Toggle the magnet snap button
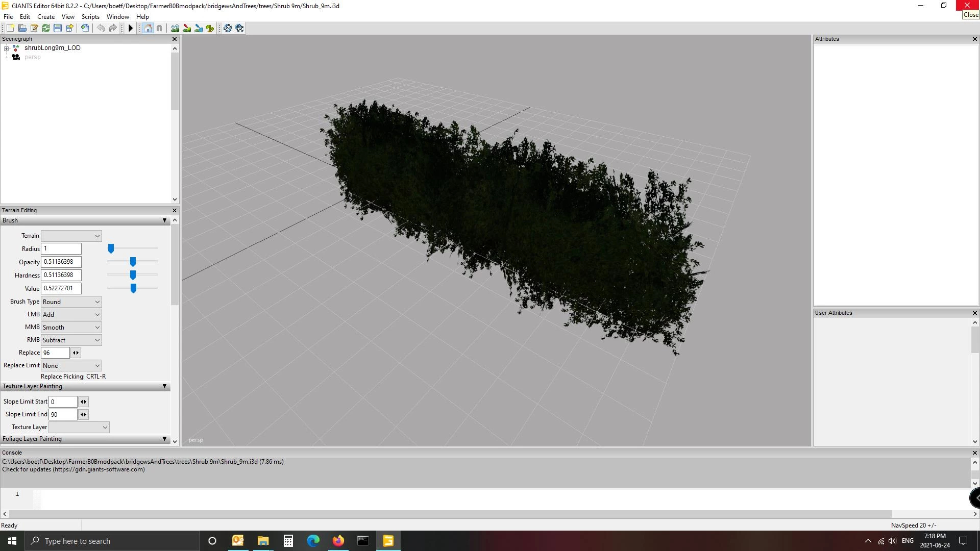 click(159, 28)
